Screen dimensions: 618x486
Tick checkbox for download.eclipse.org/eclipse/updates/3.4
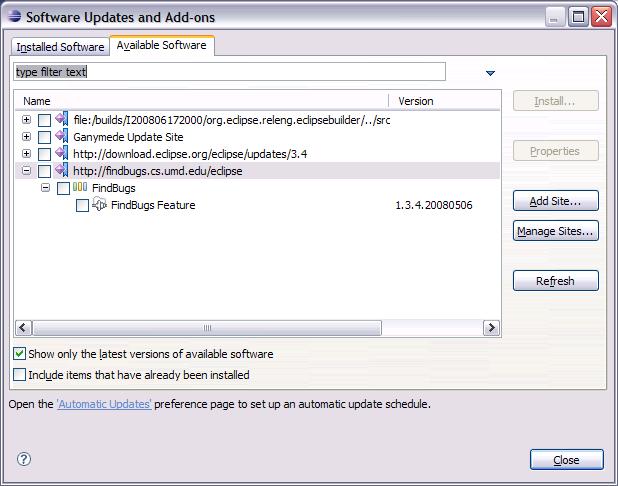click(44, 154)
